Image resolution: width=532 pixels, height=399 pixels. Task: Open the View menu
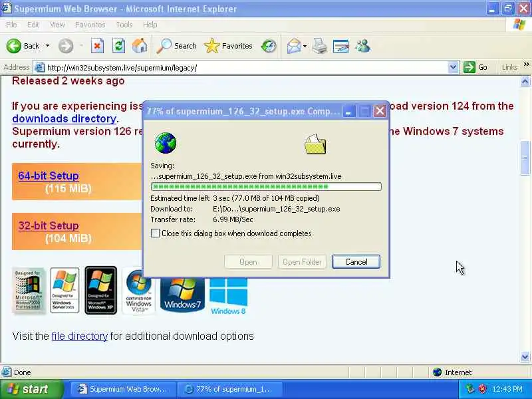tap(57, 25)
